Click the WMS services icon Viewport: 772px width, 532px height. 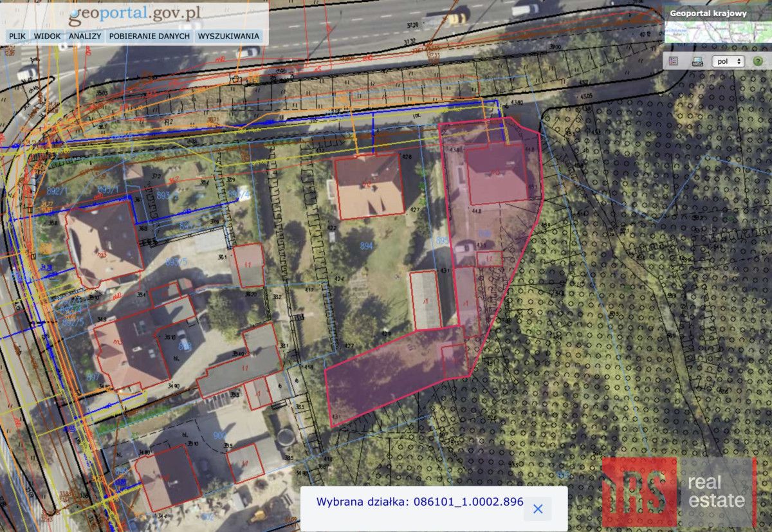pos(696,61)
